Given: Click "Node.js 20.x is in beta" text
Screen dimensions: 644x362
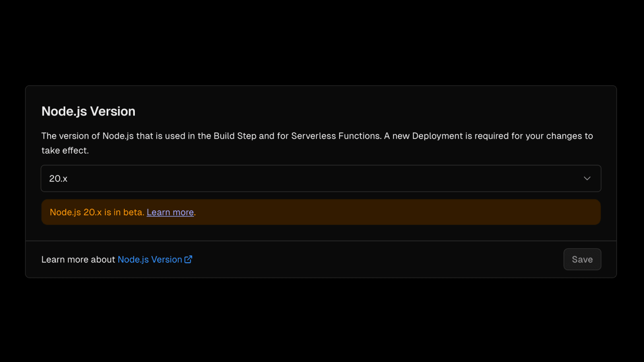Looking at the screenshot, I should pyautogui.click(x=97, y=212).
